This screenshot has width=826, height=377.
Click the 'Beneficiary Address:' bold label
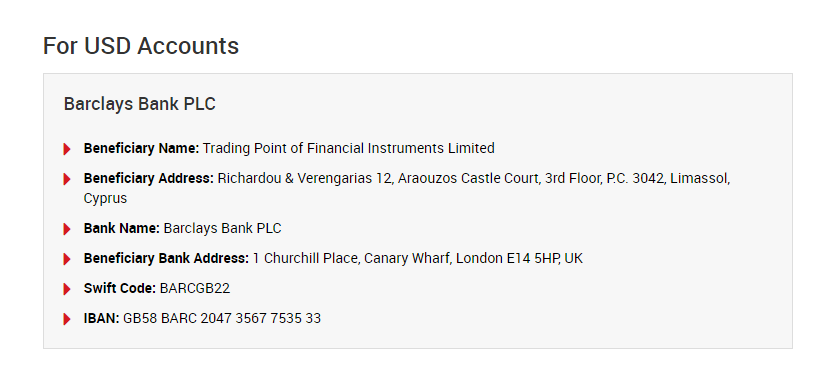[x=149, y=178]
